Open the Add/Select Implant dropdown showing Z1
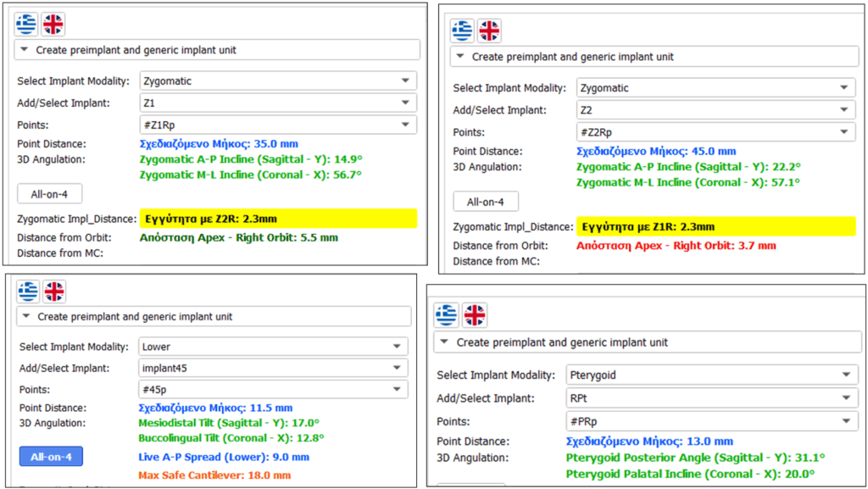The height and width of the screenshot is (489, 868). [x=278, y=103]
